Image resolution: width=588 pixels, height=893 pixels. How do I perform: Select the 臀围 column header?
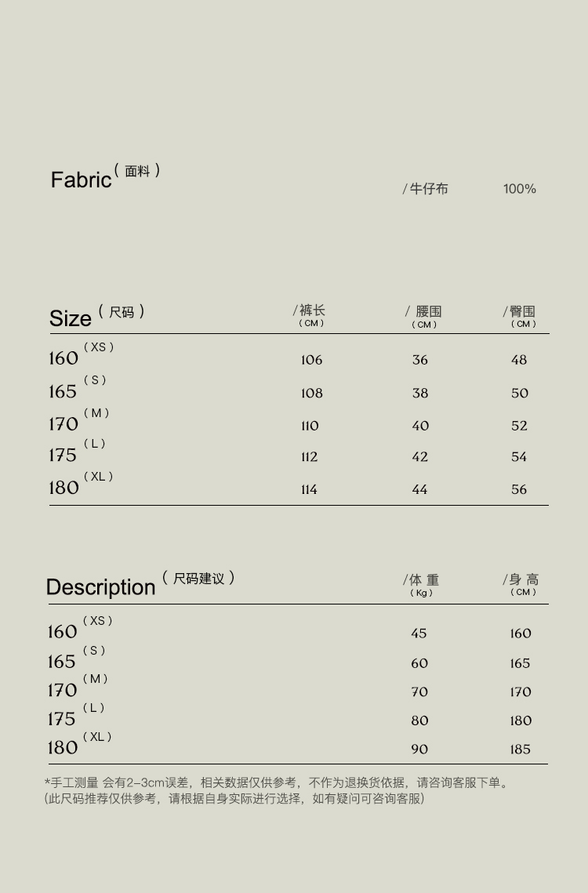(x=522, y=312)
